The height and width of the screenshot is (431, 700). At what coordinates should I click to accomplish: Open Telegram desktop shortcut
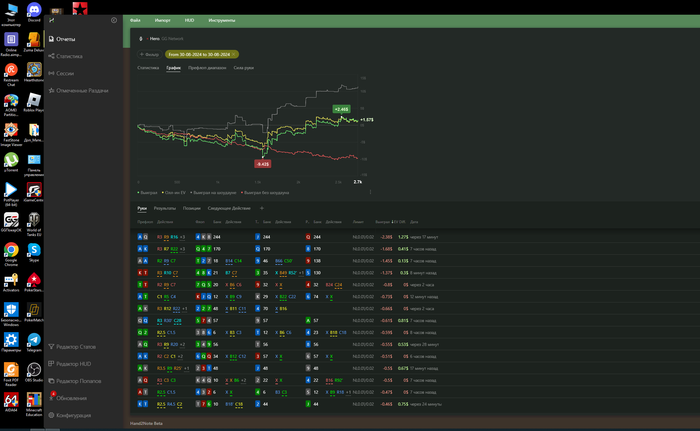click(34, 343)
